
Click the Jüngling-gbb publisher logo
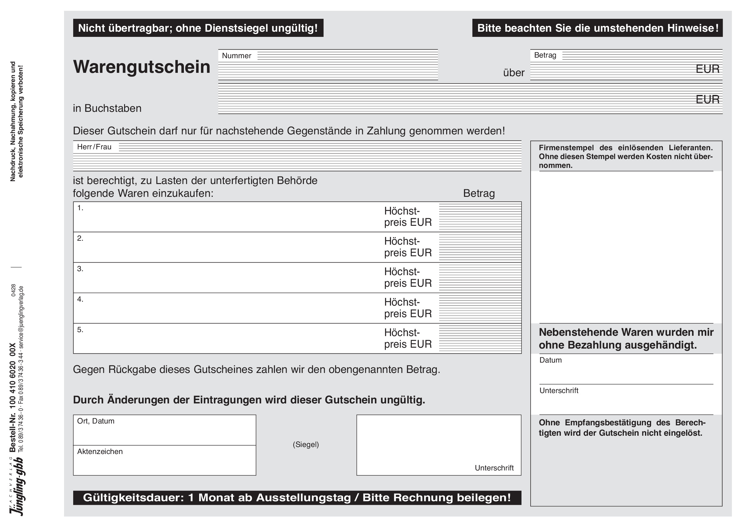point(16,487)
